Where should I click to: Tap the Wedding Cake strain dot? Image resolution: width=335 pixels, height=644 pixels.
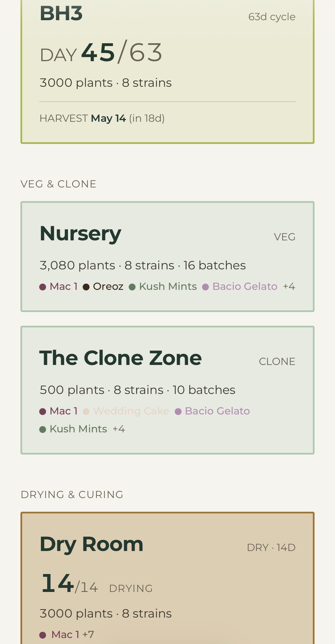87,411
